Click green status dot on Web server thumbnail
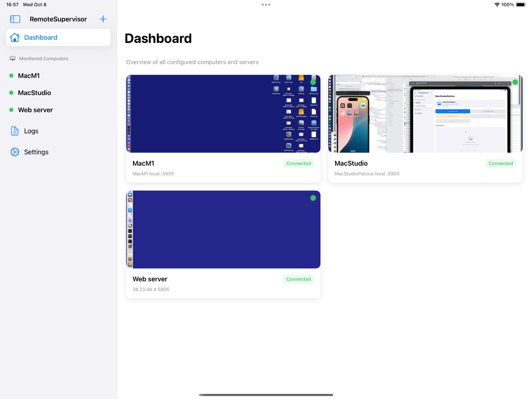This screenshot has width=532, height=399. point(313,198)
